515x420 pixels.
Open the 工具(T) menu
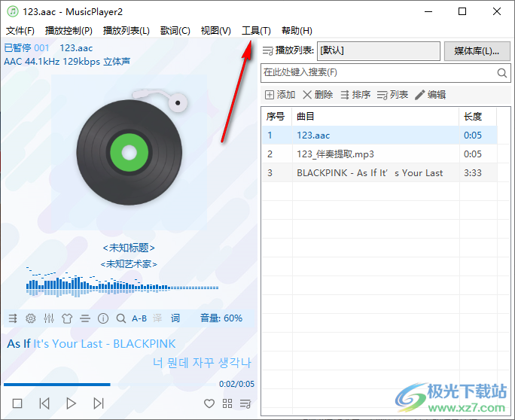256,31
